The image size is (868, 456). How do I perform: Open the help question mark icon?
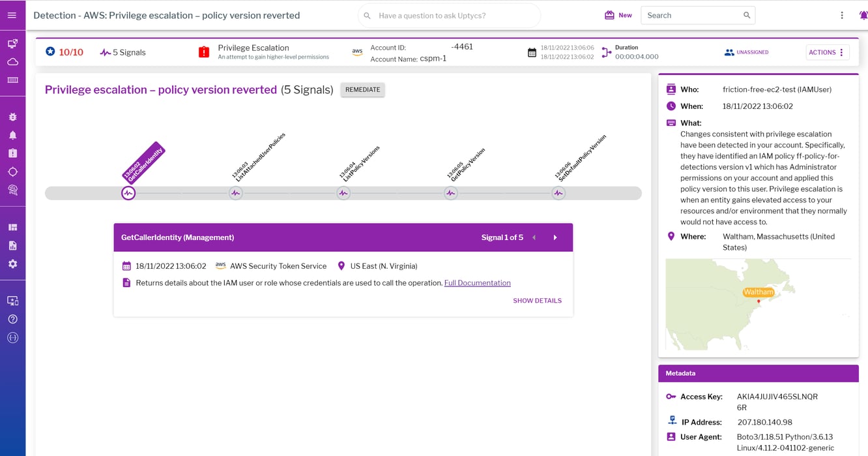point(12,319)
